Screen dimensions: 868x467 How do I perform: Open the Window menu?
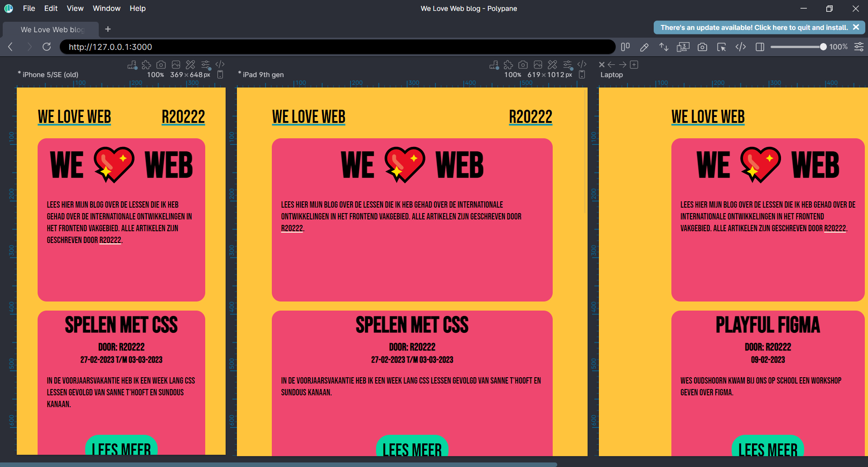point(106,8)
